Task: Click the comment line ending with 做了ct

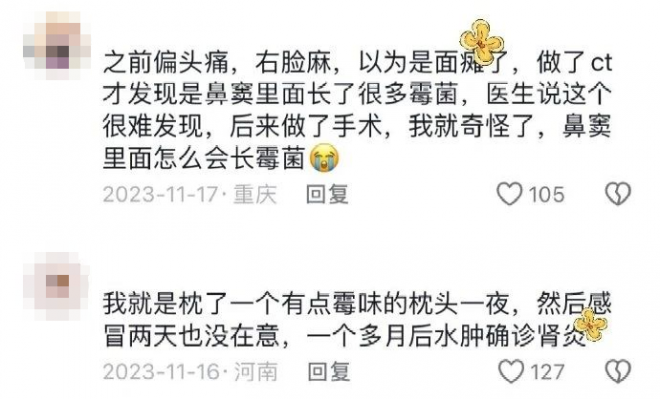Action: pos(357,62)
